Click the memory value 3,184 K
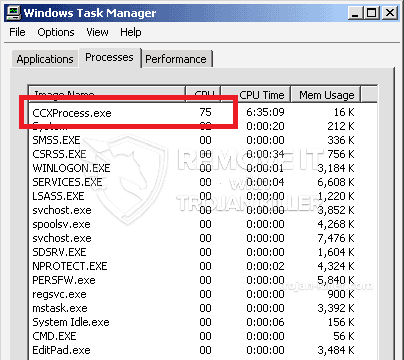404x360 pixels. [x=336, y=168]
